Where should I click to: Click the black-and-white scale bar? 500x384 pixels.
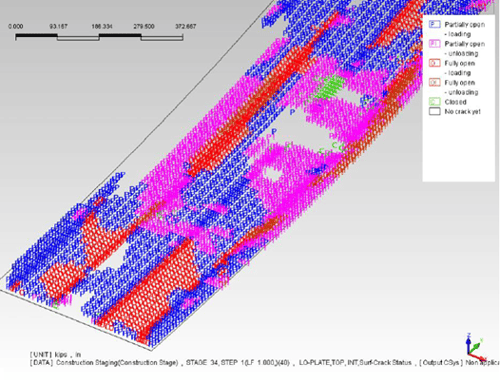[x=99, y=37]
